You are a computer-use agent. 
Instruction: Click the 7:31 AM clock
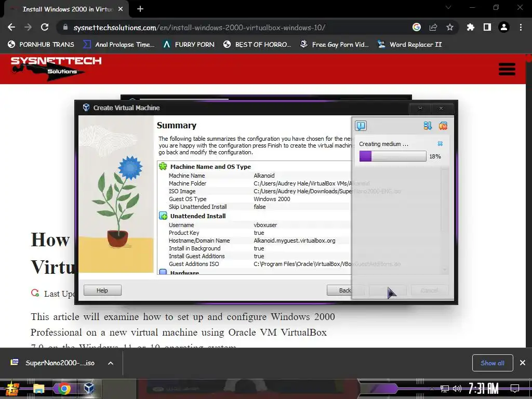tap(484, 389)
